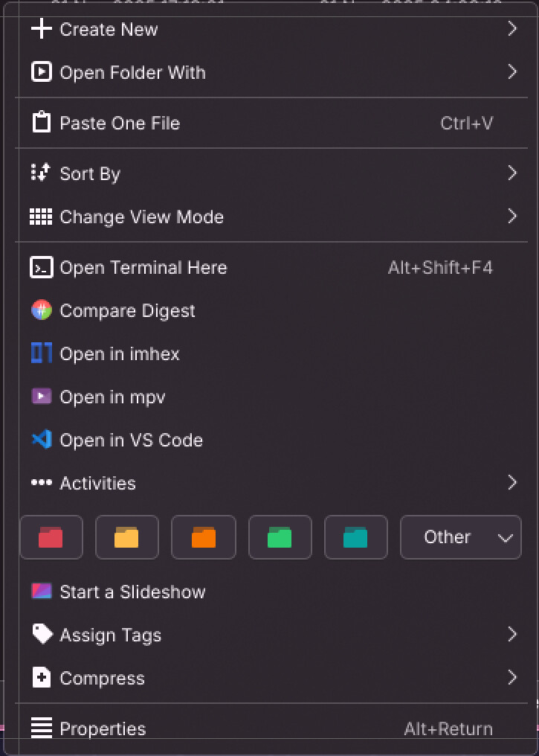Click the imhex icon
The height and width of the screenshot is (756, 539).
point(41,353)
